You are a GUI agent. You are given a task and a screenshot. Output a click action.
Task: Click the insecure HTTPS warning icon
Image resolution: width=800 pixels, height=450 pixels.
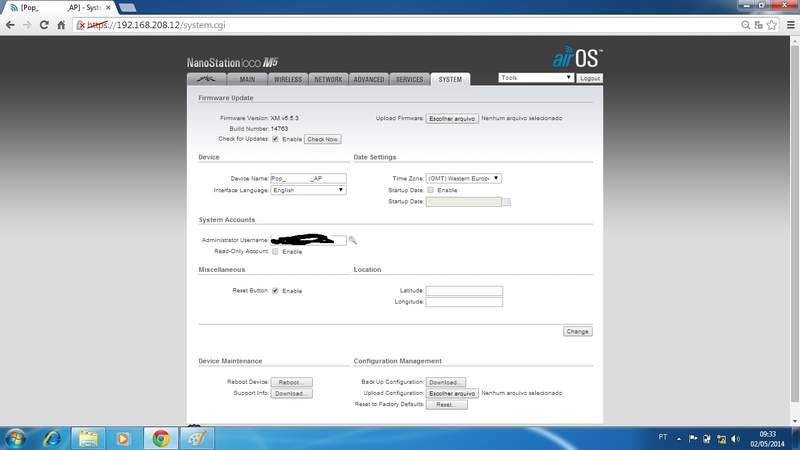[x=81, y=25]
